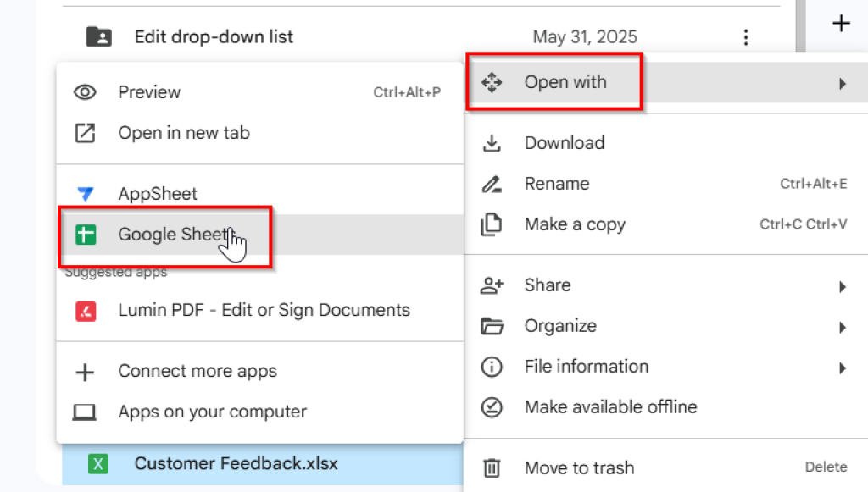Viewport: 868px width, 492px height.
Task: Click the Move to trash icon
Action: pyautogui.click(x=492, y=467)
